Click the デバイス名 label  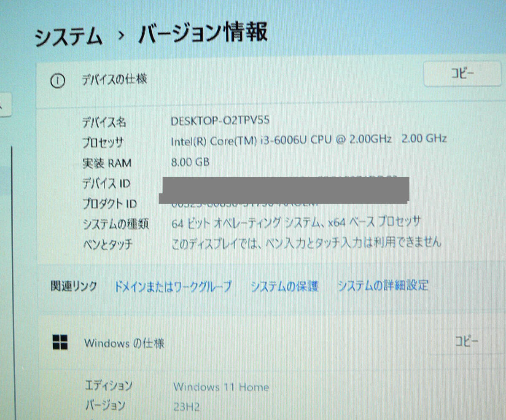104,123
